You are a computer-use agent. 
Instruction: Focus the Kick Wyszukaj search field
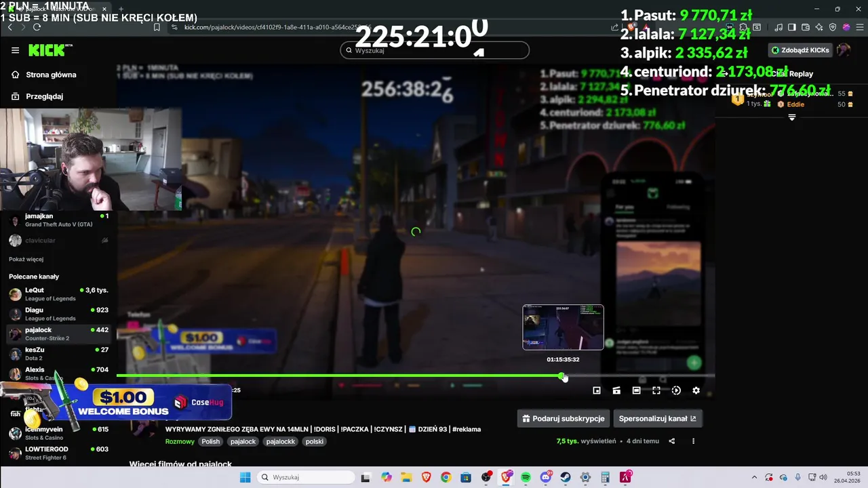tap(435, 50)
